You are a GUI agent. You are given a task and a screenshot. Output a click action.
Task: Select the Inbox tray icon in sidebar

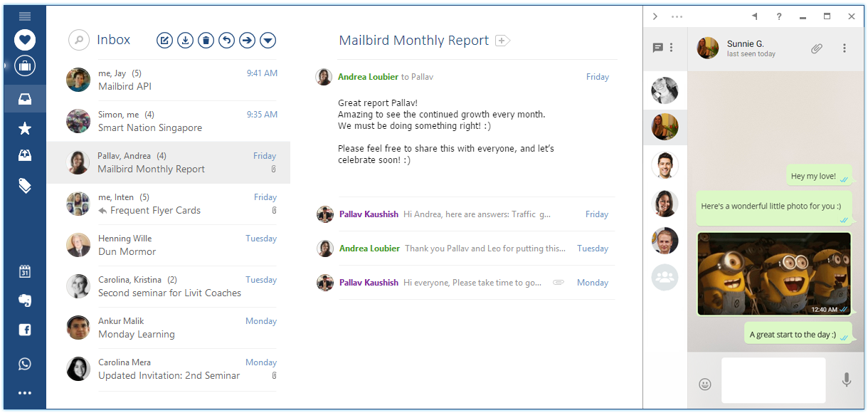[25, 98]
